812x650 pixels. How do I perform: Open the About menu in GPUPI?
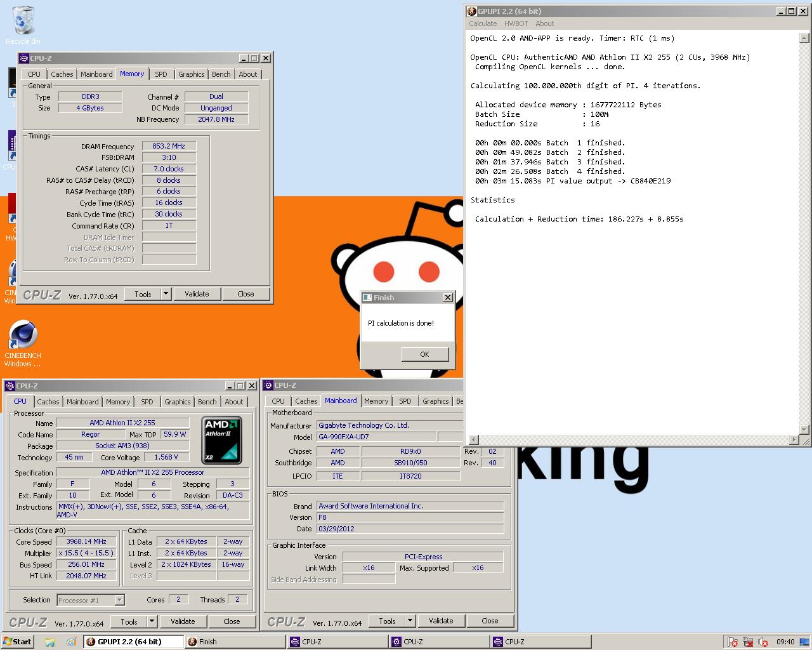coord(544,23)
